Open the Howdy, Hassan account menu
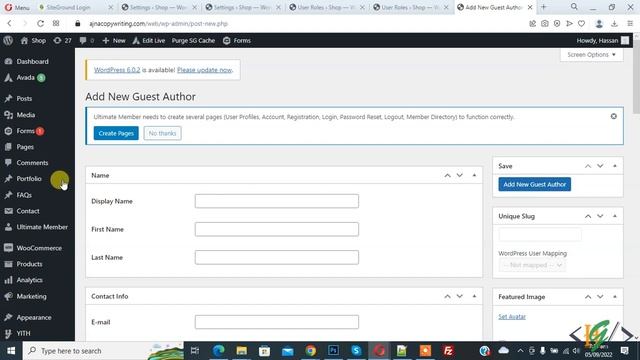The height and width of the screenshot is (360, 640). pyautogui.click(x=602, y=40)
